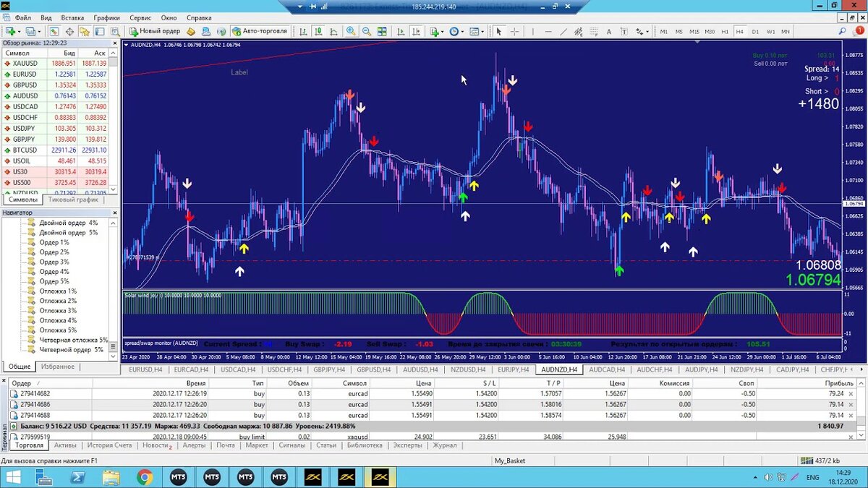Viewport: 868px width, 488px height.
Task: Open the Эксперты terminal tab
Action: [407, 445]
